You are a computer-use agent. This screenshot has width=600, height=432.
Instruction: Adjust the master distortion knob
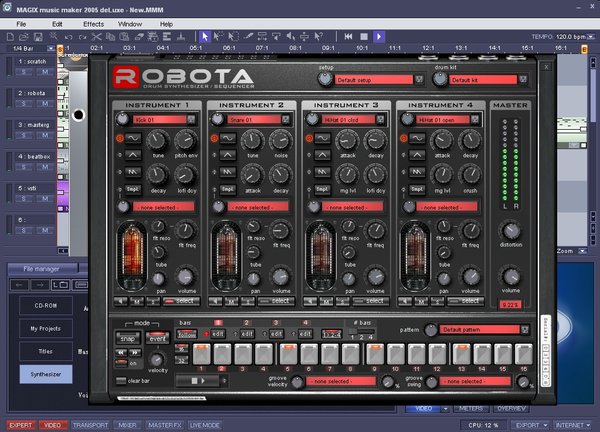click(x=510, y=230)
